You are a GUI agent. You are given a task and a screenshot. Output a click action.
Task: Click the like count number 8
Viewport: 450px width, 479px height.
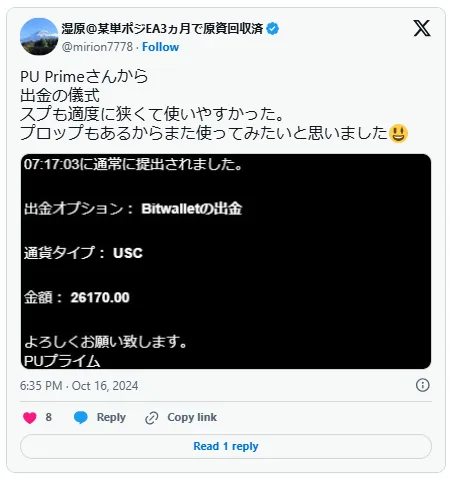(x=49, y=417)
